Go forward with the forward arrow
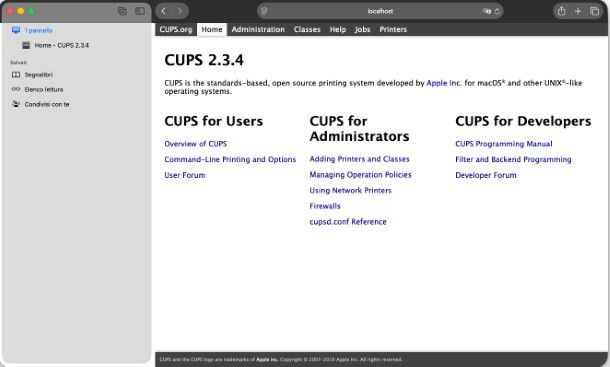 point(179,11)
